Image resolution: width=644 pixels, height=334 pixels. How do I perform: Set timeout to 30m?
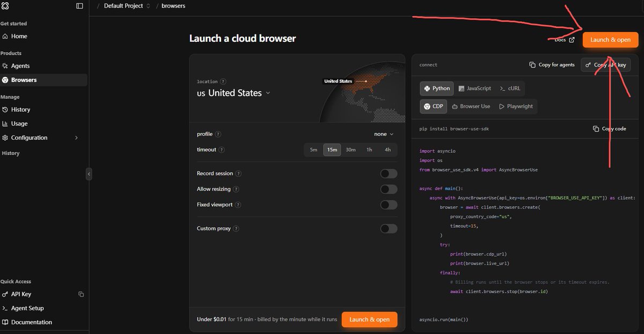[x=350, y=150]
